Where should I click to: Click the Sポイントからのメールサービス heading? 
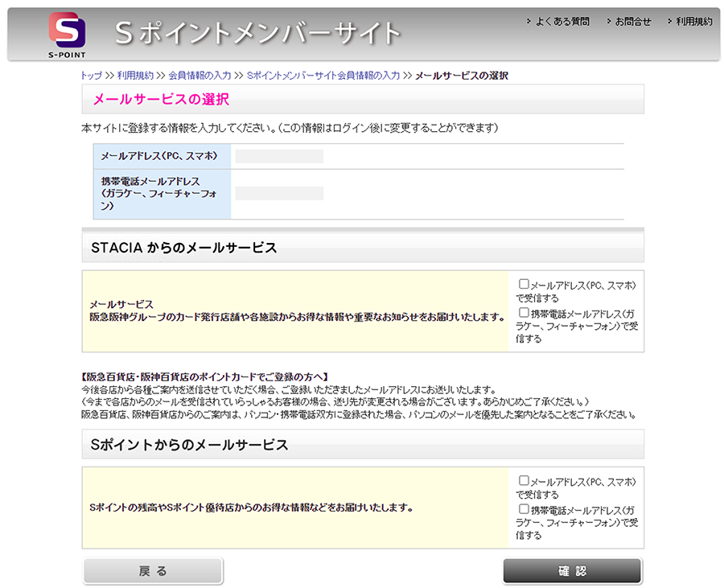(x=189, y=445)
